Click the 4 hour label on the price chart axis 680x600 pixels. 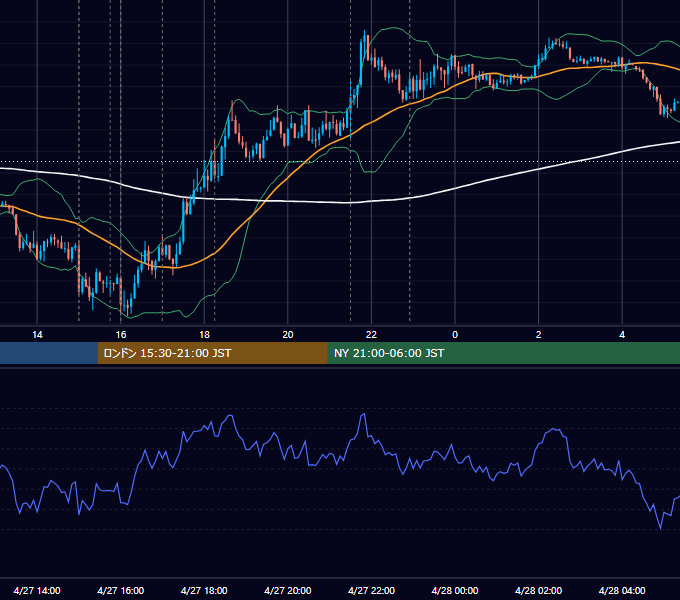pos(622,335)
